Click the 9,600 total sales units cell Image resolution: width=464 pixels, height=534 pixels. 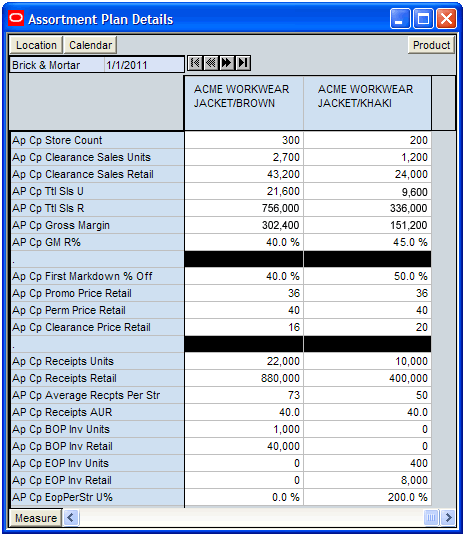[x=367, y=191]
